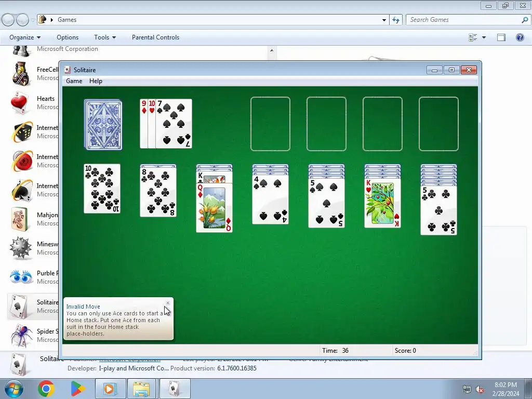Click the search magnifier icon
This screenshot has height=399, width=532.
(x=525, y=20)
